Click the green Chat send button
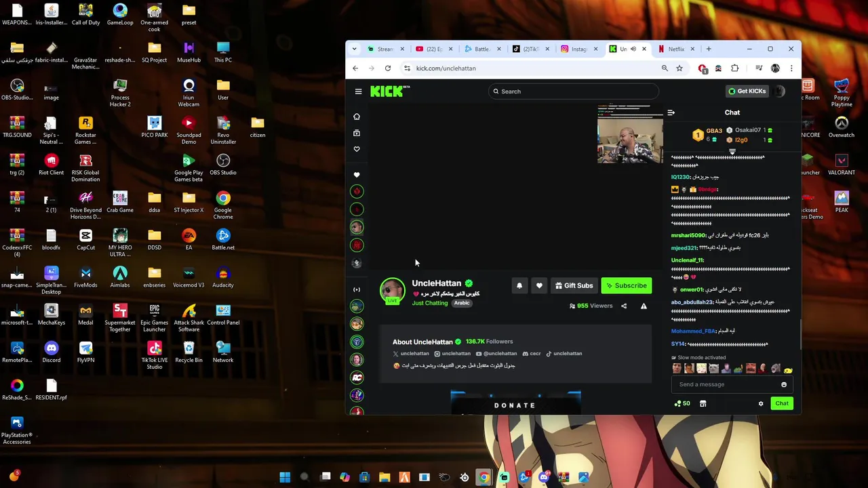The height and width of the screenshot is (488, 868). pyautogui.click(x=782, y=404)
